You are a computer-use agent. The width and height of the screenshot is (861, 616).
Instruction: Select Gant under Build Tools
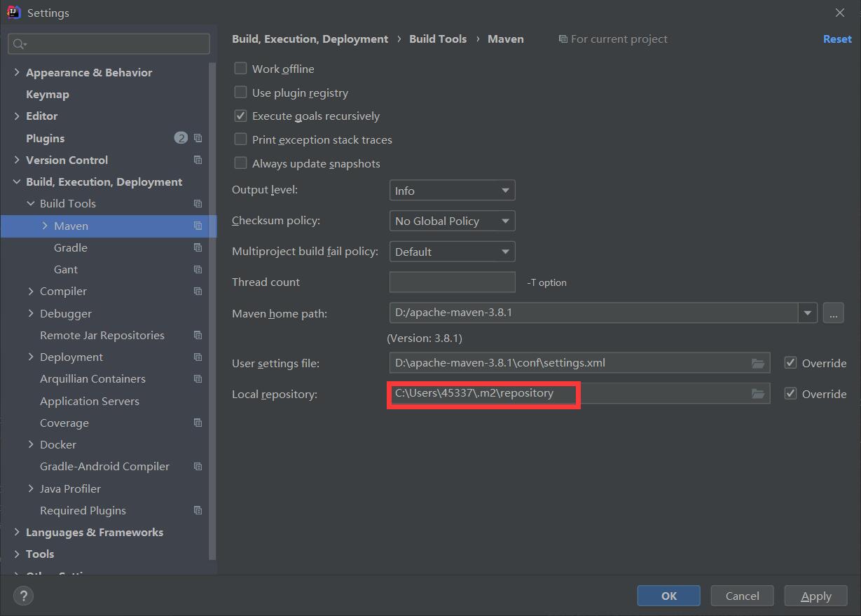coord(66,269)
